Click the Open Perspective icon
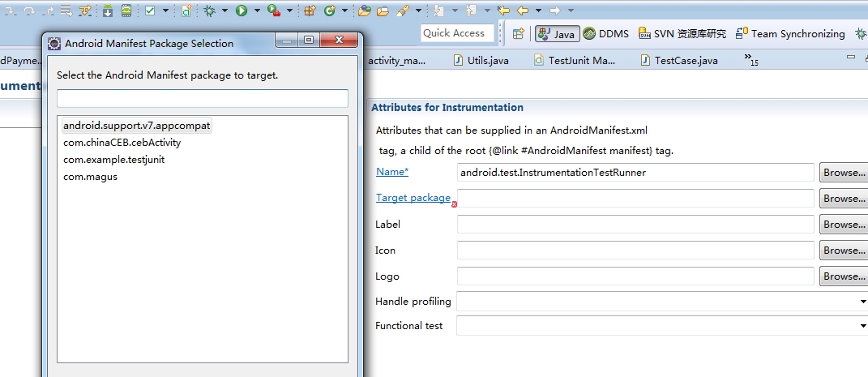 [x=518, y=34]
